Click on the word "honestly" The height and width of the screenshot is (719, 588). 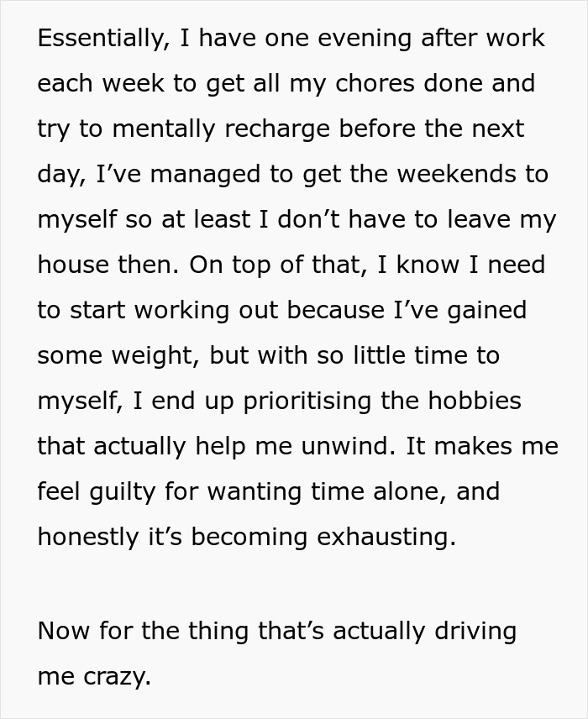pyautogui.click(x=88, y=538)
